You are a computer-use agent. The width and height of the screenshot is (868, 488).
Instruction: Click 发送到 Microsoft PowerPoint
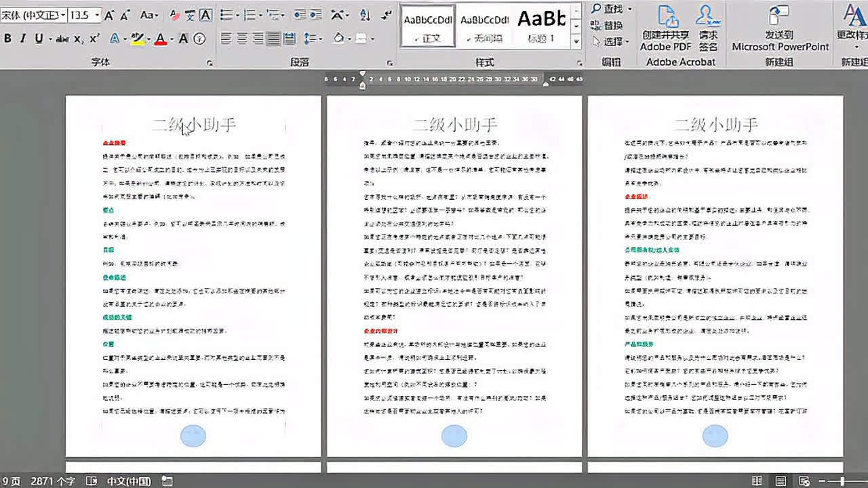coord(778,28)
